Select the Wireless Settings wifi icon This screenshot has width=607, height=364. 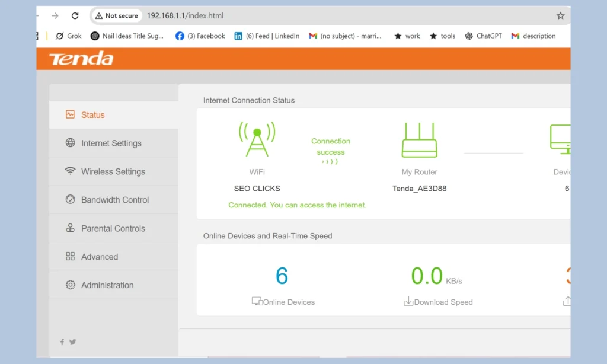point(69,171)
